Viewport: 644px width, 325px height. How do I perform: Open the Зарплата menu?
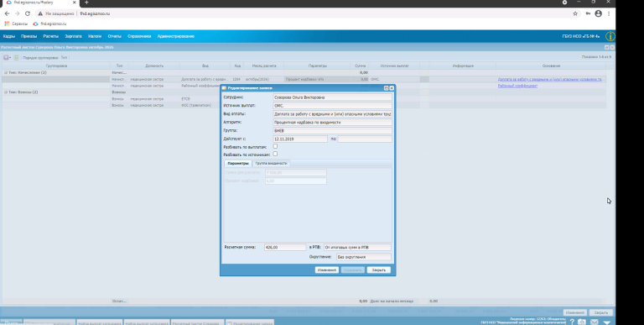(74, 36)
